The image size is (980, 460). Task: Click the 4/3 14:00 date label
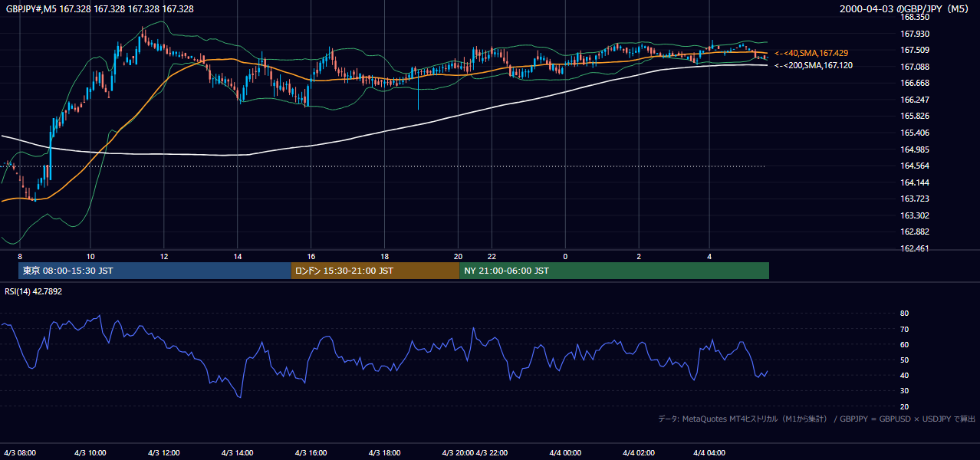(x=238, y=453)
